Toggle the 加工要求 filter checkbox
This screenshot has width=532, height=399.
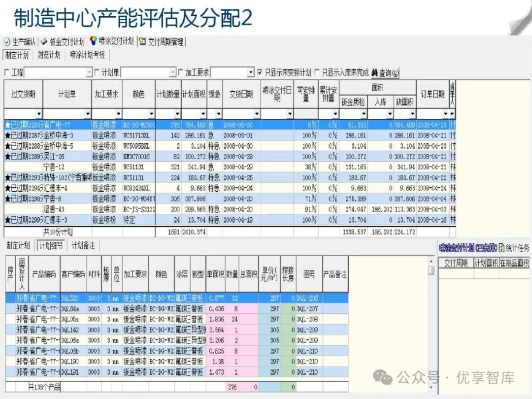pyautogui.click(x=180, y=72)
